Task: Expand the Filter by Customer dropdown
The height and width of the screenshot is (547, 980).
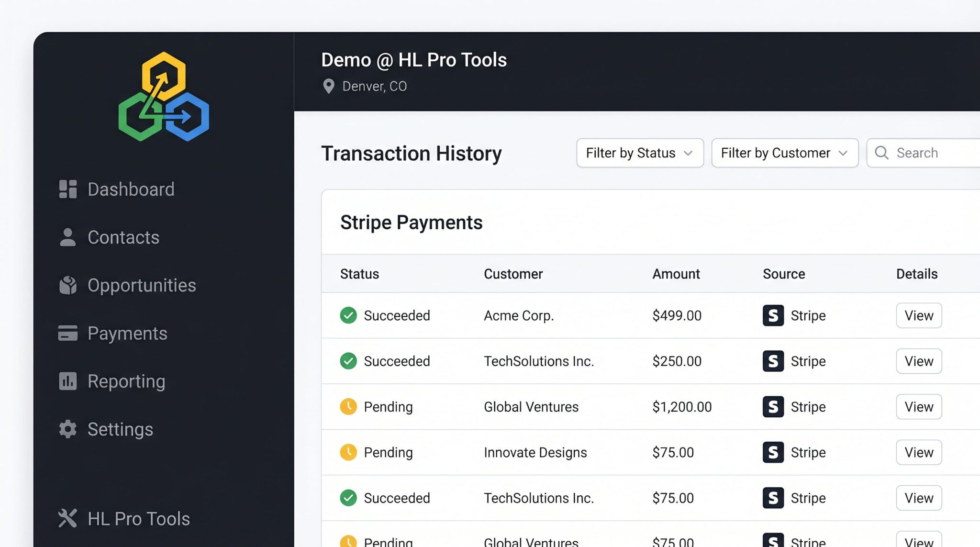Action: point(785,153)
